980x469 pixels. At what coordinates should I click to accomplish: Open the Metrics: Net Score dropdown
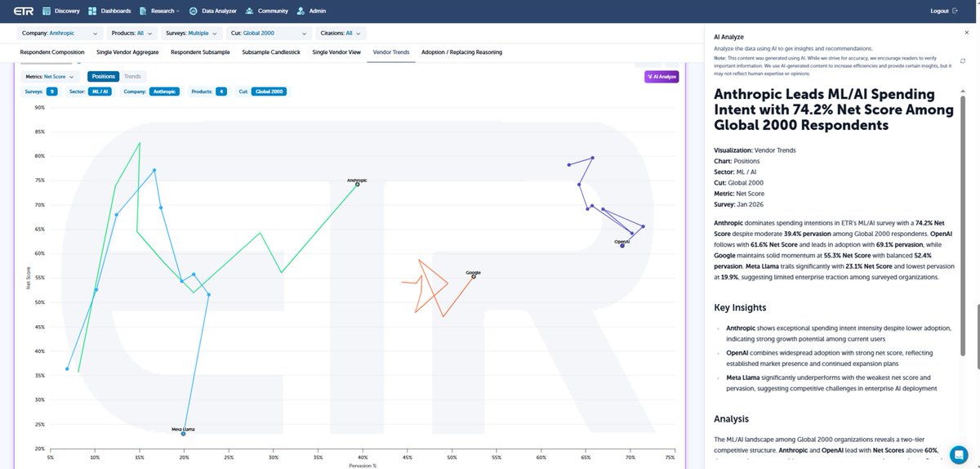coord(51,76)
